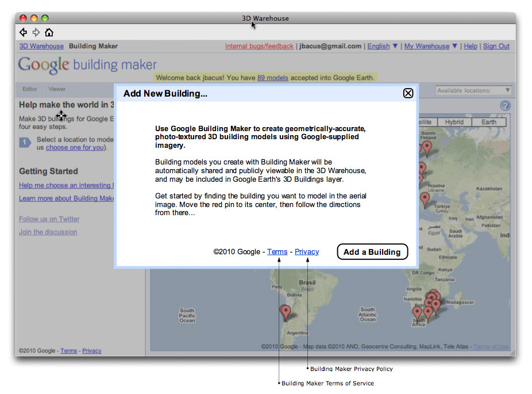This screenshot has height=394, width=532.
Task: Open the page footer Terms link
Action: 68,350
